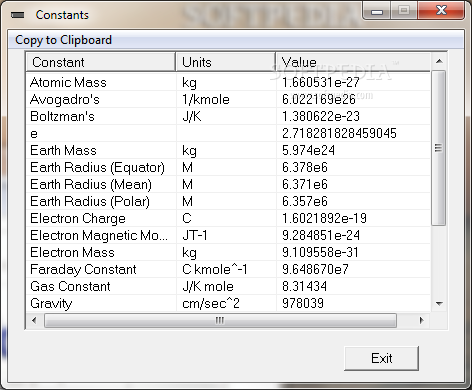Select the Boltzman's row

228,116
